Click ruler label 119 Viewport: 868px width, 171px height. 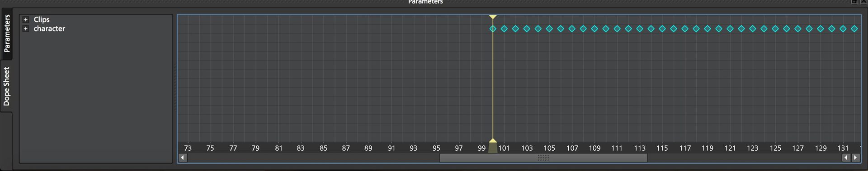coord(708,148)
